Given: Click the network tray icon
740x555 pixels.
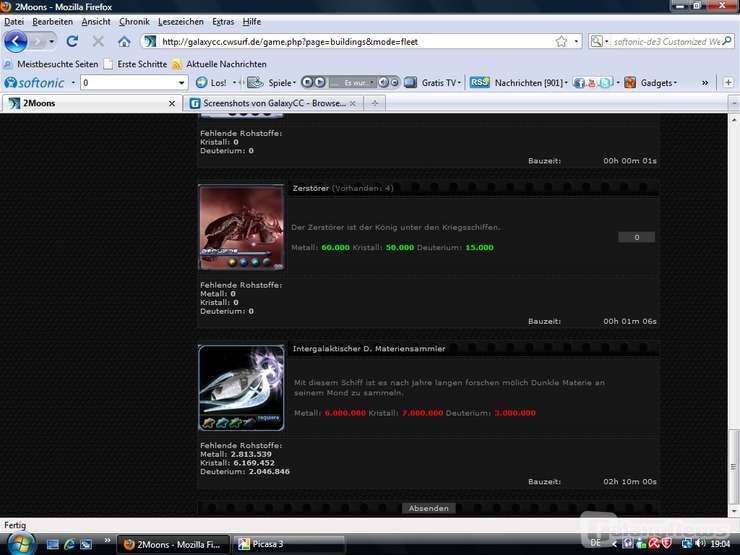Looking at the screenshot, I should click(687, 543).
